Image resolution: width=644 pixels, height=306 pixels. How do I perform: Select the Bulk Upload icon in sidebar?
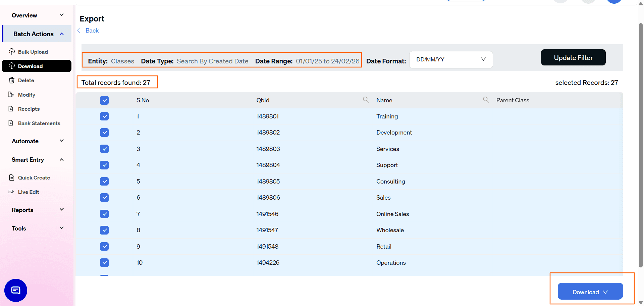click(12, 52)
